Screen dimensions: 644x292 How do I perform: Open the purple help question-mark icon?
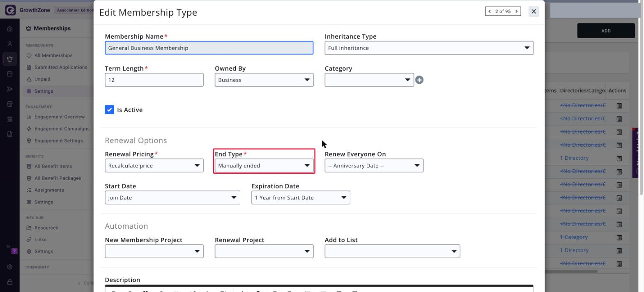(x=15, y=251)
